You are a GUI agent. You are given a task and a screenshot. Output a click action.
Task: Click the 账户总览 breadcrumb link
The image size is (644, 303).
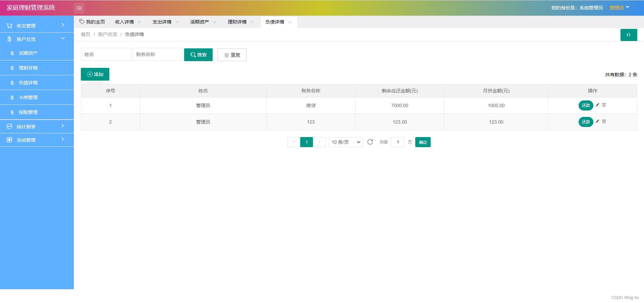(108, 34)
